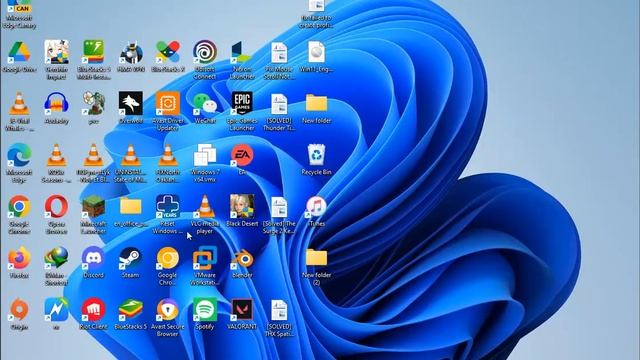Select the Minecraft Launcher grass block icon
The image size is (640, 360).
[x=93, y=207]
